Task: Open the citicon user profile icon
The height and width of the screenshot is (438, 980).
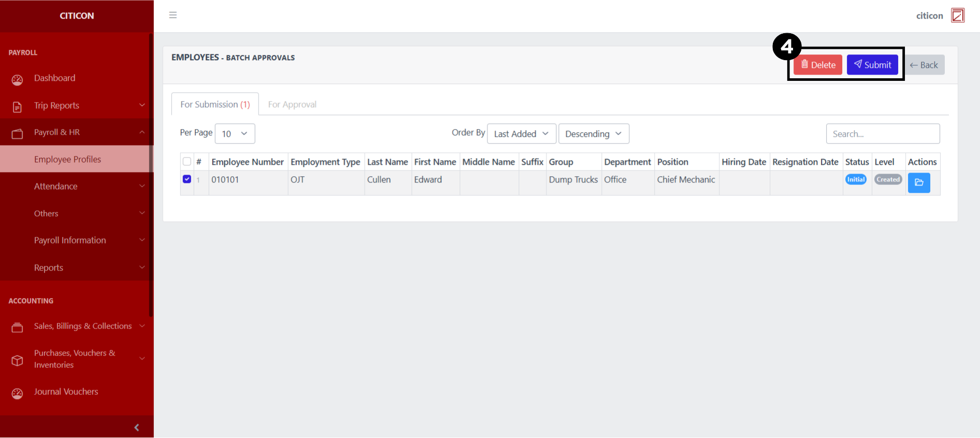Action: [958, 16]
